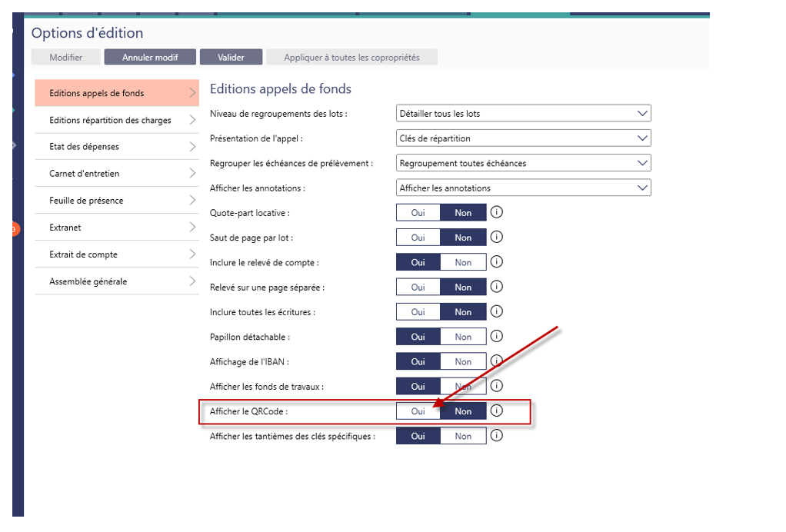Open Niveau de regroupements des lots dropdown
The image size is (786, 532).
coord(523,114)
